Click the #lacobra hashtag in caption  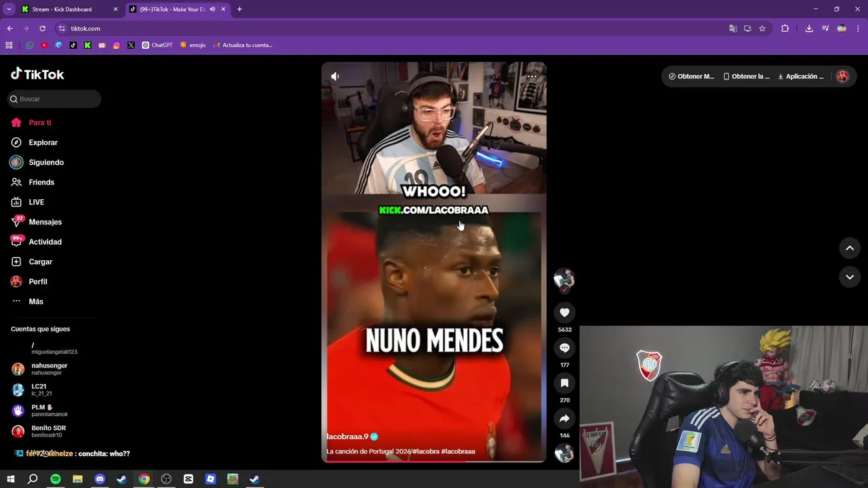[x=425, y=451]
